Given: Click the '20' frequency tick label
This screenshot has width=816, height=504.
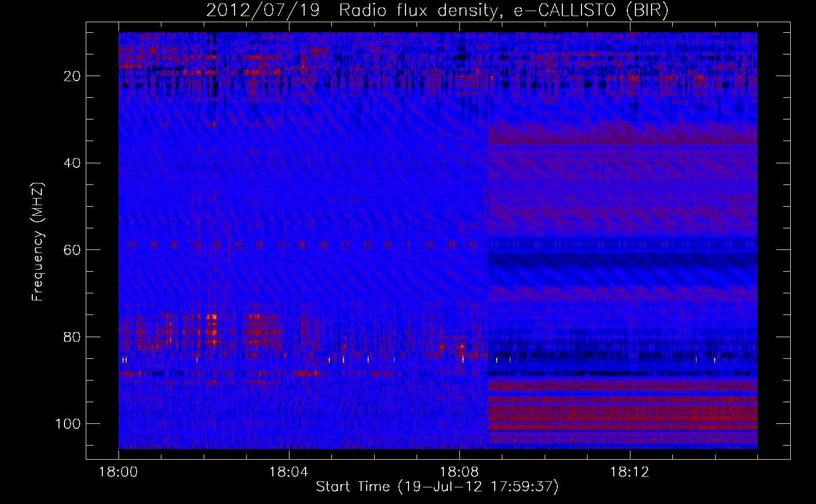Looking at the screenshot, I should [x=71, y=76].
